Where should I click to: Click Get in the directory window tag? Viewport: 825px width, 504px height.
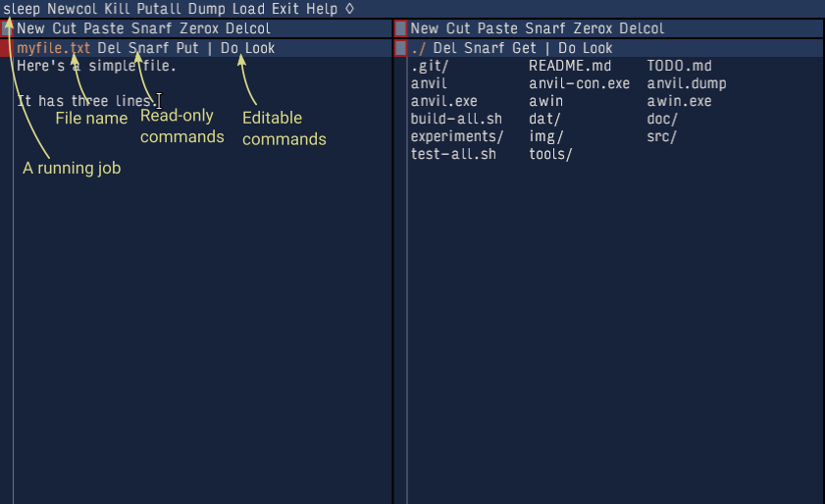pos(524,48)
